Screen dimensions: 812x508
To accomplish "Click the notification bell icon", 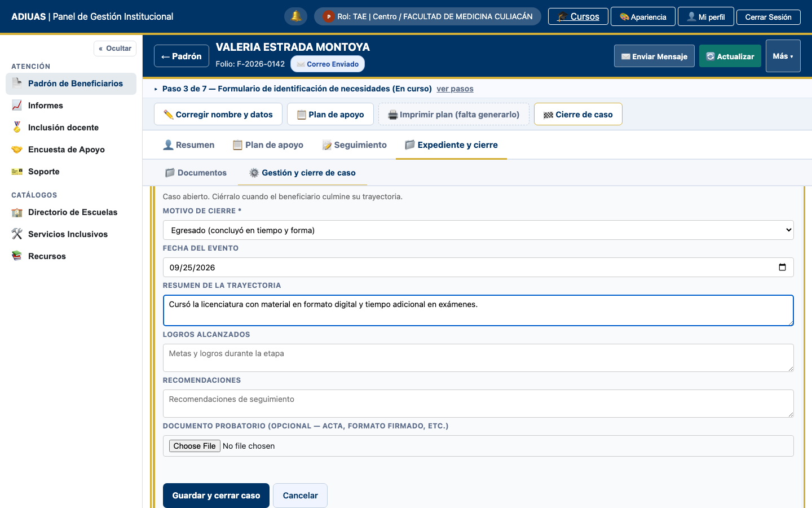I will tap(296, 16).
